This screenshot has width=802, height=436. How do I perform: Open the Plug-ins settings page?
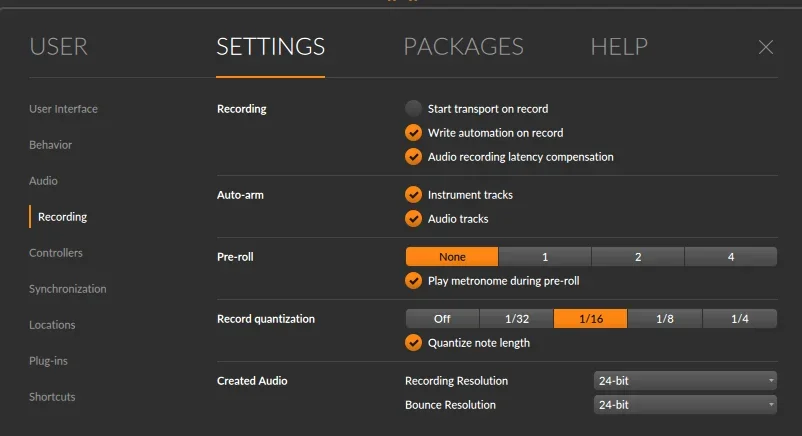point(48,361)
